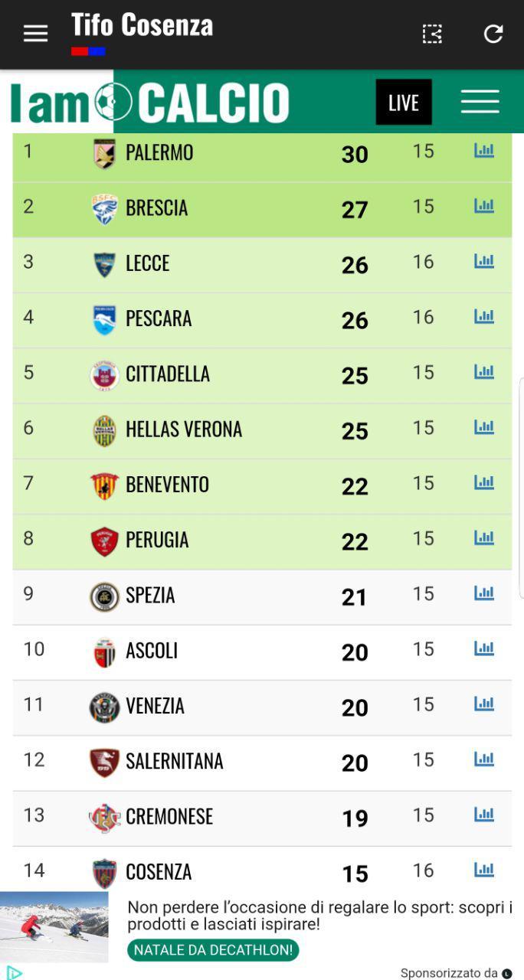Show stats chart icon for Cittadella
The height and width of the screenshot is (980, 524).
[484, 372]
